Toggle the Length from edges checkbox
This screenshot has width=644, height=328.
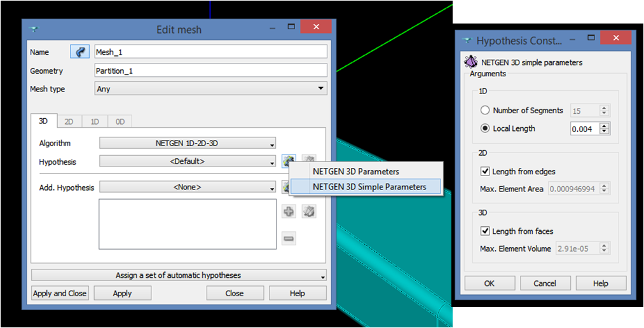(x=484, y=171)
